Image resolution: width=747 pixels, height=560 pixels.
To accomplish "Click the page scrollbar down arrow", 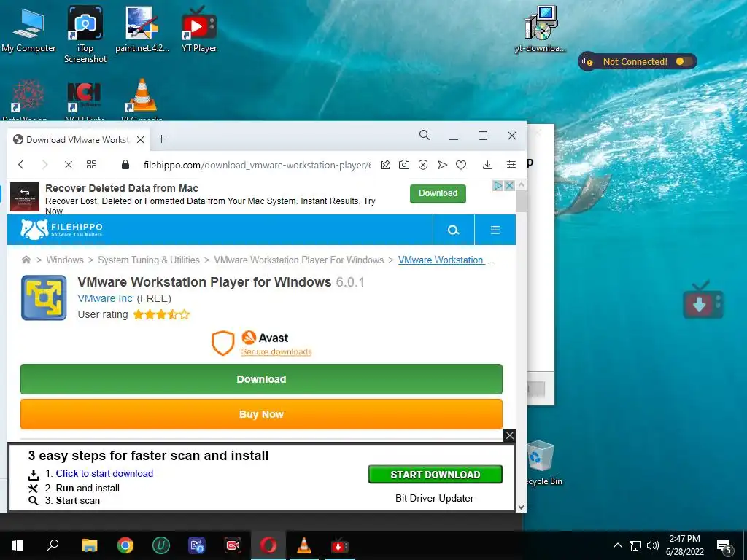I will pos(521,507).
